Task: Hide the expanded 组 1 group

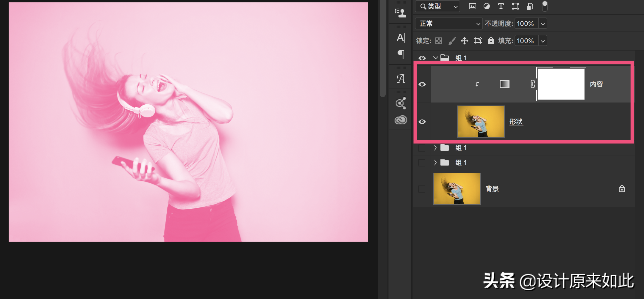Action: (422, 58)
